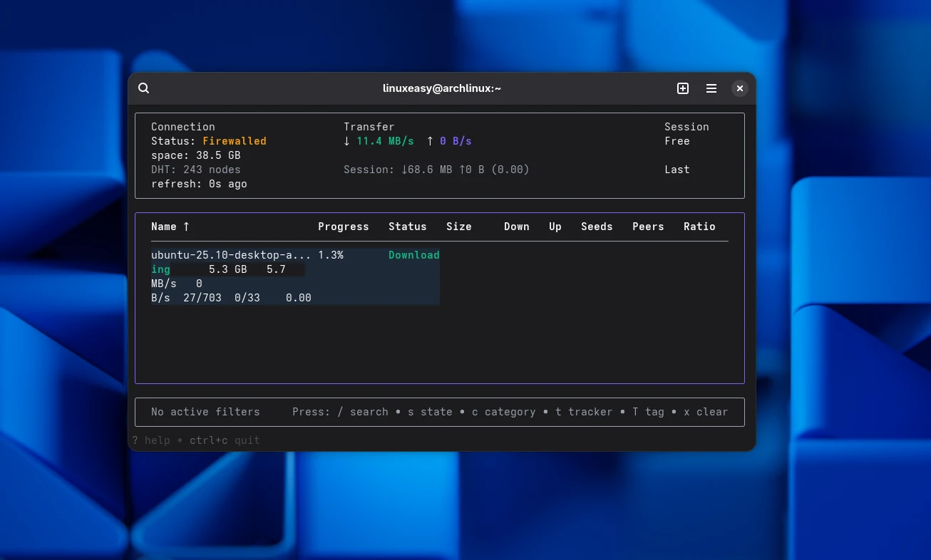The image size is (931, 560).
Task: Click the upload arrow beside 0 B/s
Action: click(x=430, y=141)
